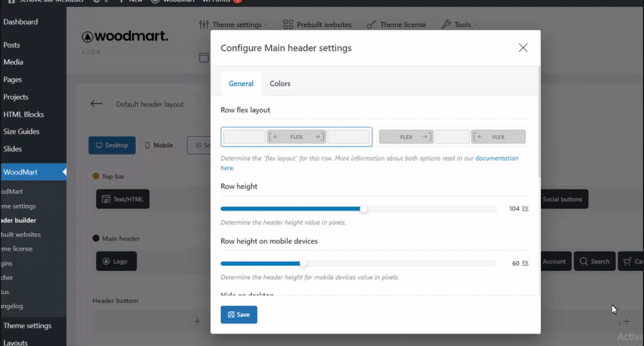
Task: Click the Row height slider handle
Action: click(363, 208)
